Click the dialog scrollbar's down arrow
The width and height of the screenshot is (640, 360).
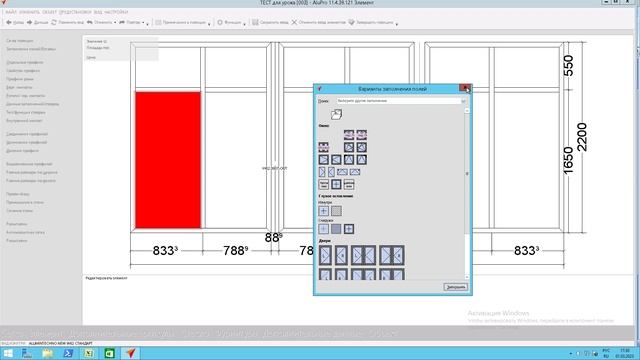click(467, 278)
